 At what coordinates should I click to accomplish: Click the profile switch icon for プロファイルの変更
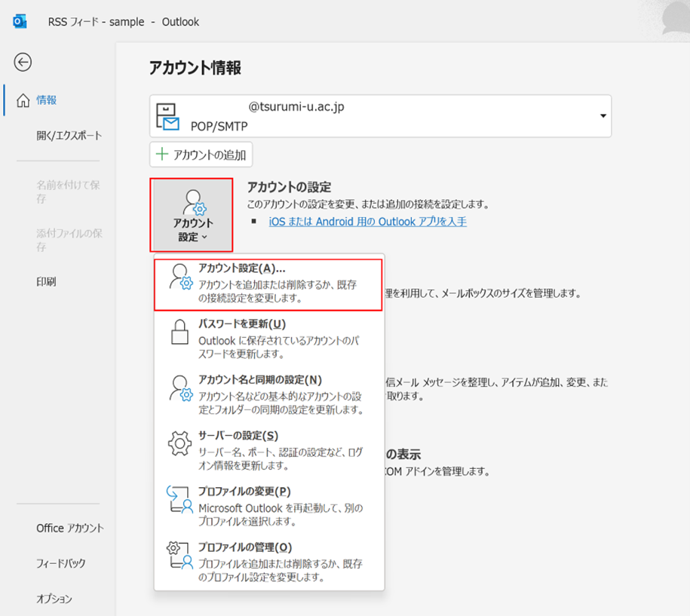click(x=179, y=499)
